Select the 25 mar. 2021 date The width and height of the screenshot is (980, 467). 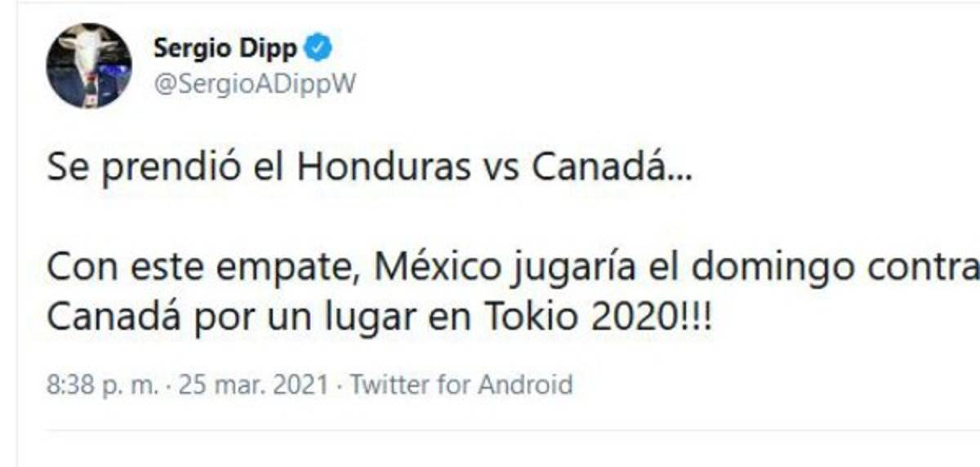[254, 384]
